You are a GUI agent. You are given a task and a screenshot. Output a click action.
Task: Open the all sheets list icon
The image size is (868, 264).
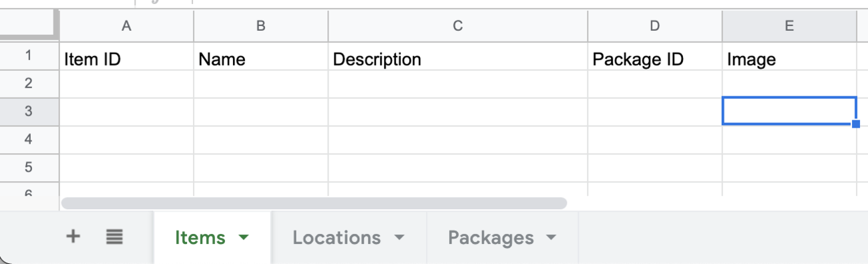[x=114, y=236]
